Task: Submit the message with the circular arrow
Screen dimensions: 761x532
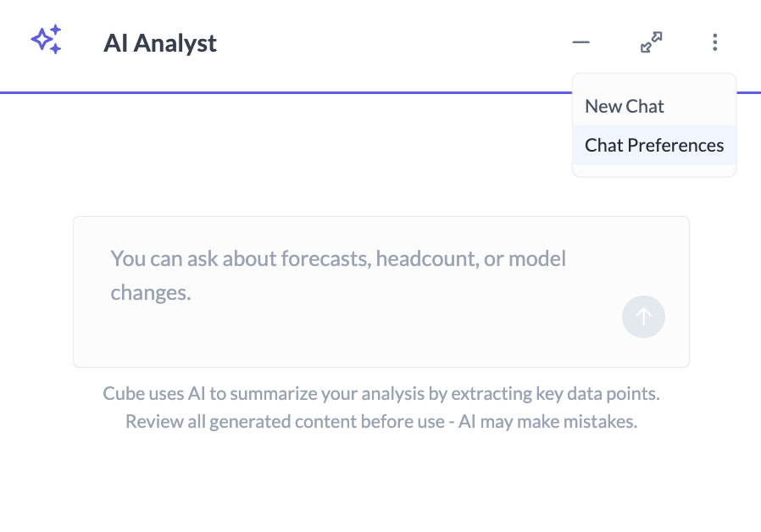Action: point(643,317)
